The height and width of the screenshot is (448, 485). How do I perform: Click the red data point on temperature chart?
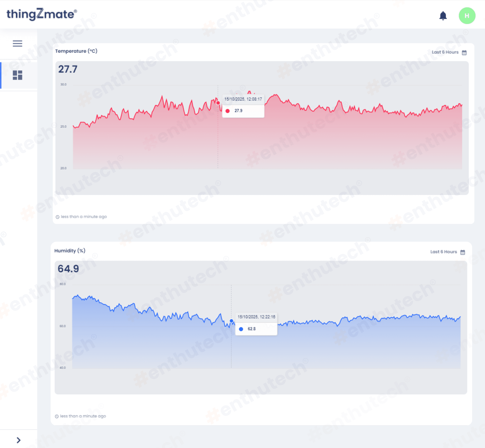(x=218, y=103)
